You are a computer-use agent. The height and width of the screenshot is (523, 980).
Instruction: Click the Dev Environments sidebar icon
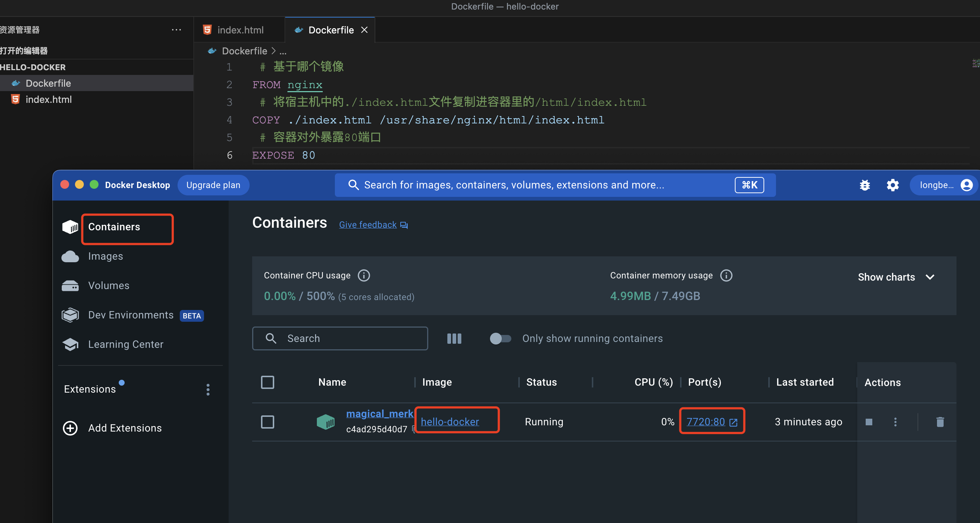(x=71, y=315)
